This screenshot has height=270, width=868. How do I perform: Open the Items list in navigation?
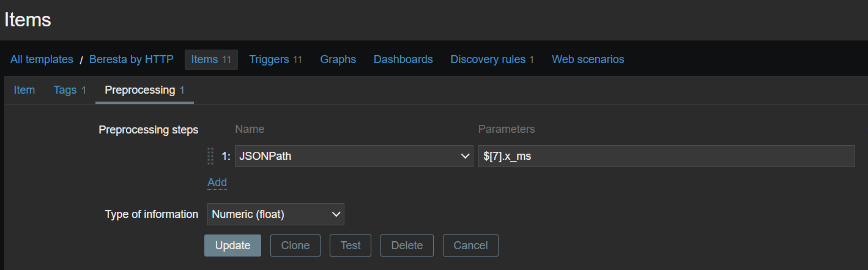pyautogui.click(x=205, y=59)
